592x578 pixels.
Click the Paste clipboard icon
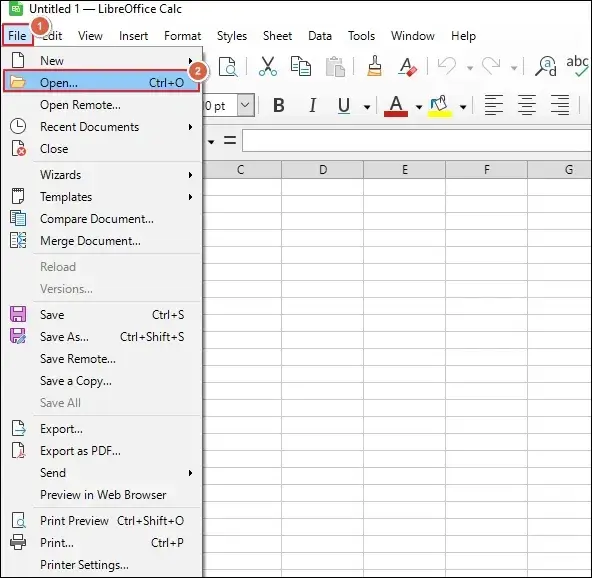335,67
